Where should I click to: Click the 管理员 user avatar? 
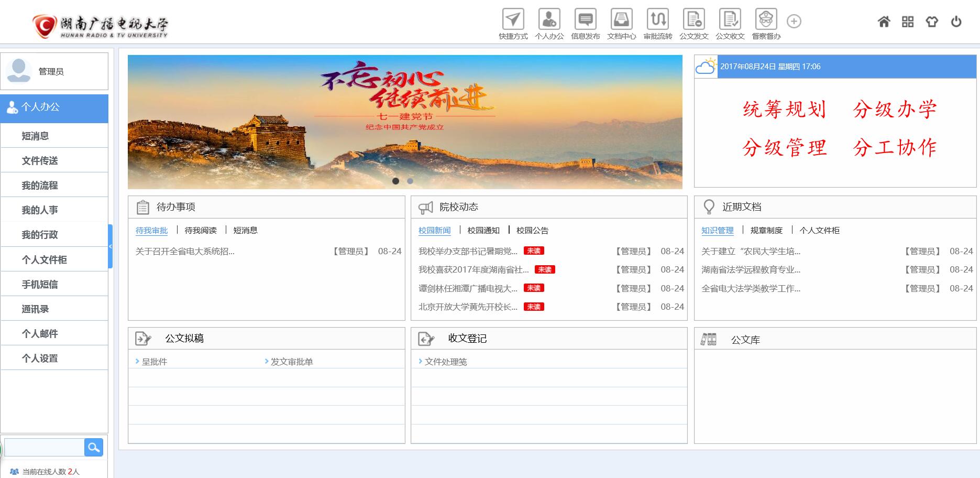click(x=19, y=70)
